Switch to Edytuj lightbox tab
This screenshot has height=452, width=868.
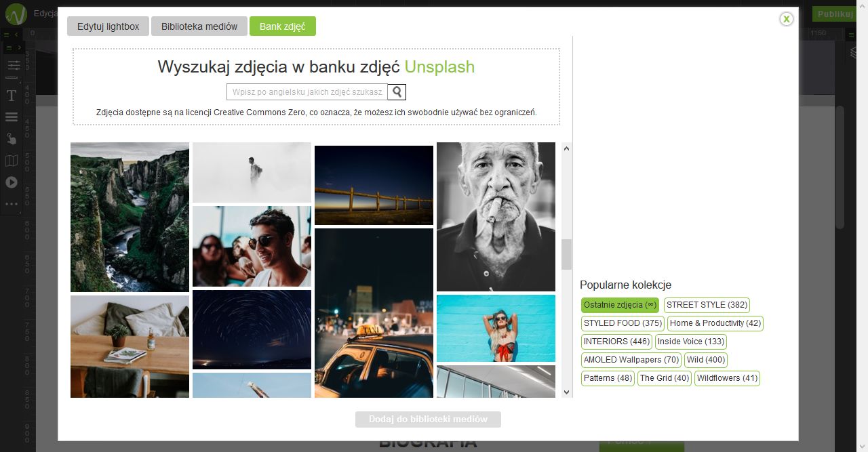coord(108,26)
